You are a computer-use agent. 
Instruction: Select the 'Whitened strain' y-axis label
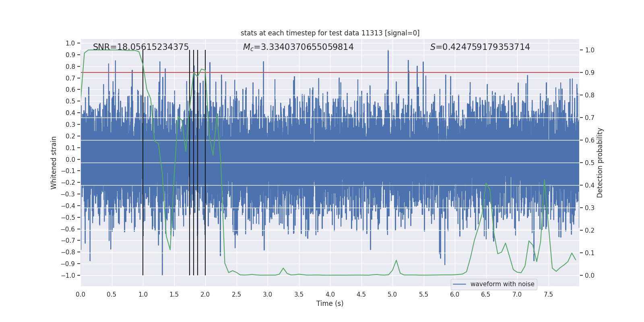pos(54,163)
